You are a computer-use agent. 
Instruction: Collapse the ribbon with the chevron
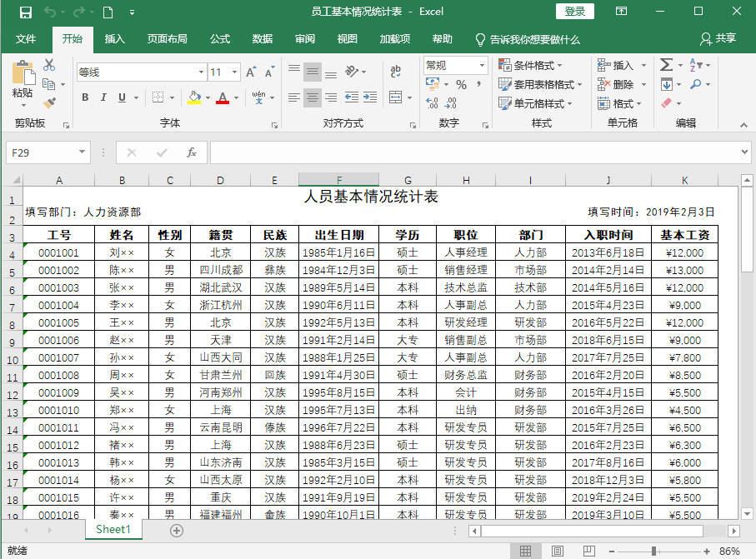(x=744, y=125)
